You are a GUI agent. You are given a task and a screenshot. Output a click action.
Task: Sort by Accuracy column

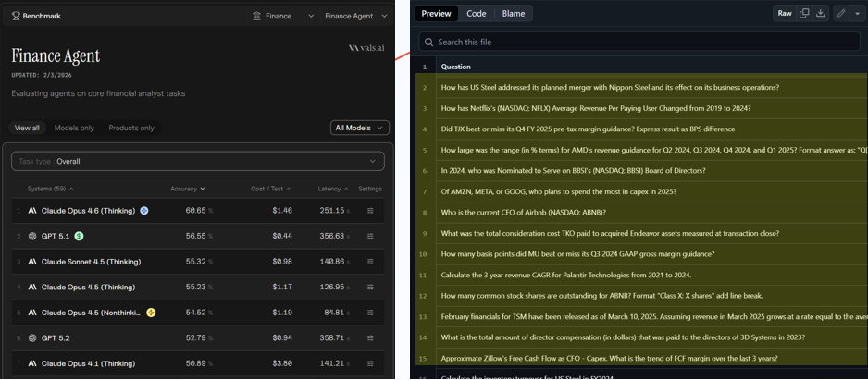tap(188, 189)
